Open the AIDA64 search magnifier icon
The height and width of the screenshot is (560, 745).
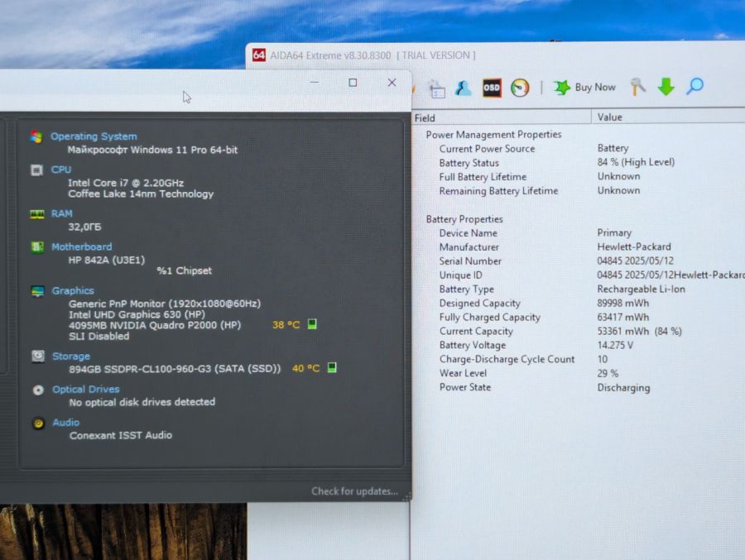(695, 87)
